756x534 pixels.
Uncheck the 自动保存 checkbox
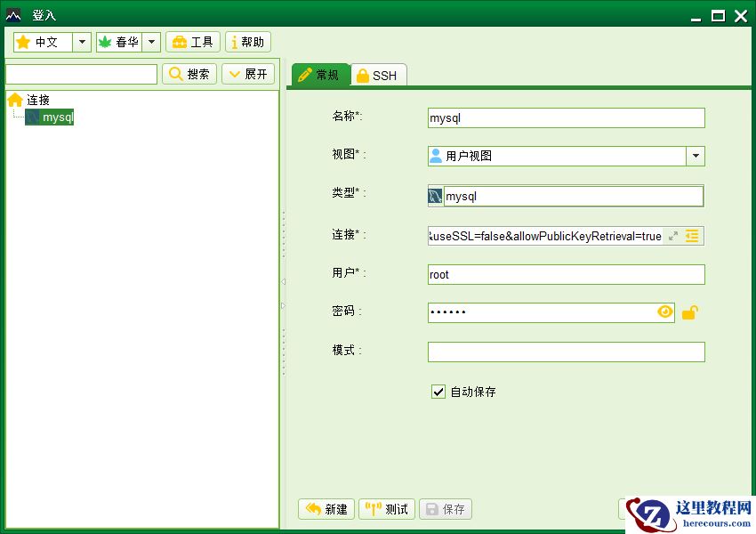[438, 391]
